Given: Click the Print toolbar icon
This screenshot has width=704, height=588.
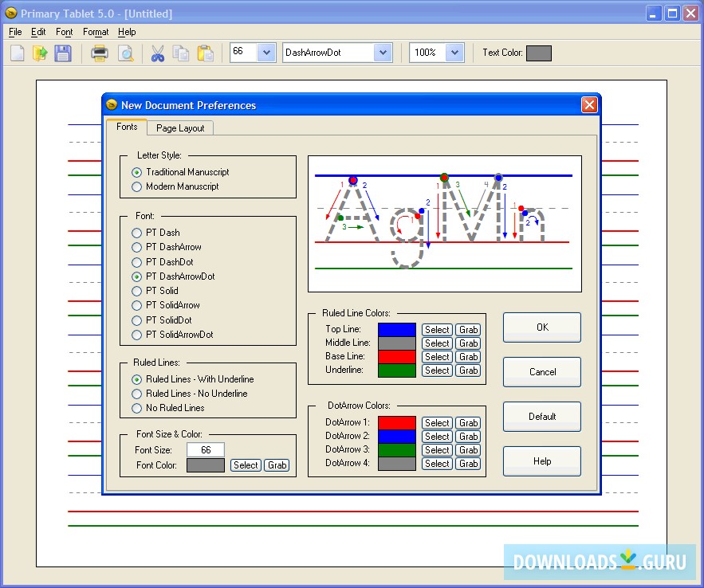Looking at the screenshot, I should point(100,53).
